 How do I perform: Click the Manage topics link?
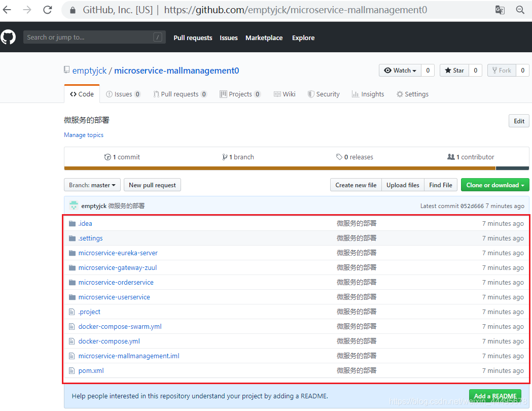click(84, 135)
